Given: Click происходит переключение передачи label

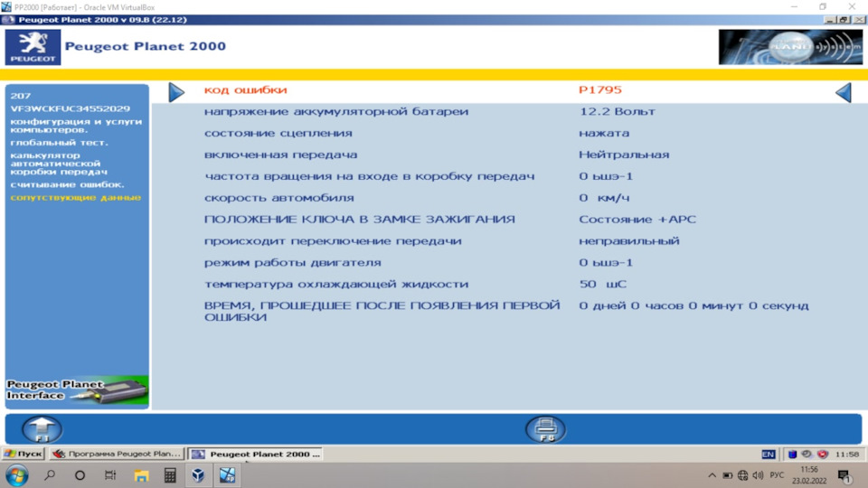Looking at the screenshot, I should click(333, 241).
